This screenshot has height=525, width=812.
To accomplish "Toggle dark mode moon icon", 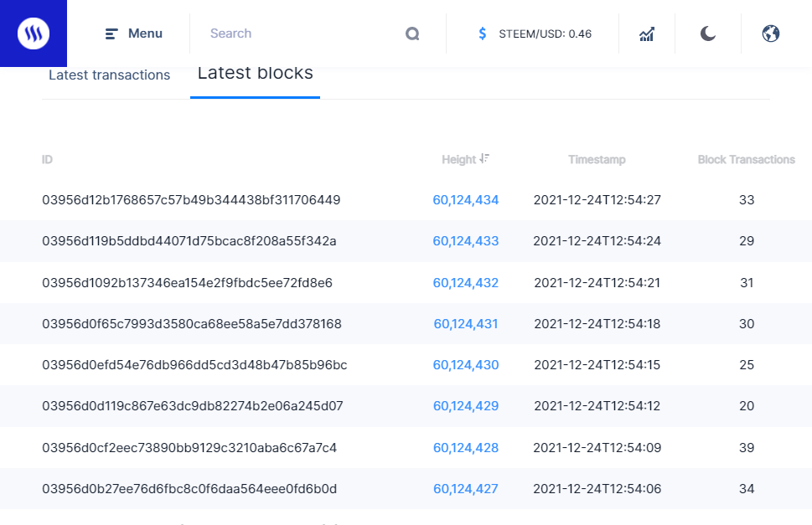I will click(x=708, y=33).
